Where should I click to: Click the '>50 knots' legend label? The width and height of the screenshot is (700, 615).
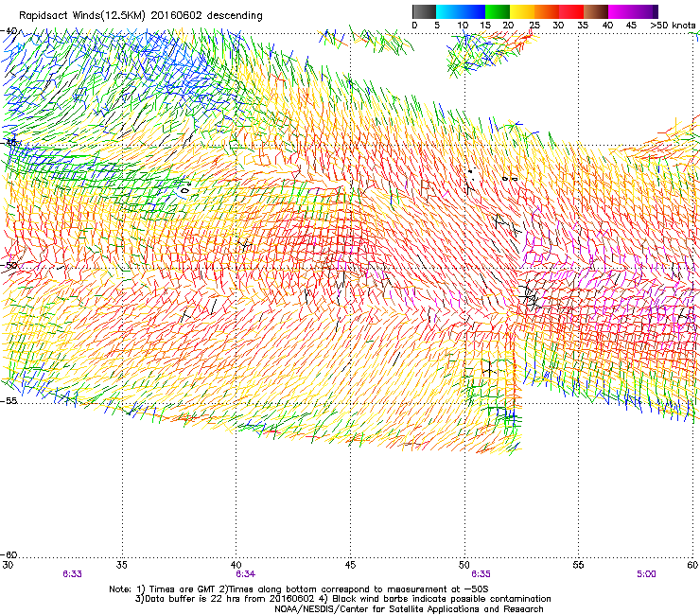pyautogui.click(x=674, y=26)
